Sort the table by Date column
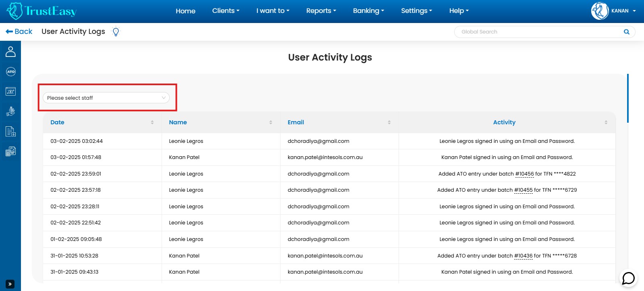The width and height of the screenshot is (644, 291). point(152,122)
